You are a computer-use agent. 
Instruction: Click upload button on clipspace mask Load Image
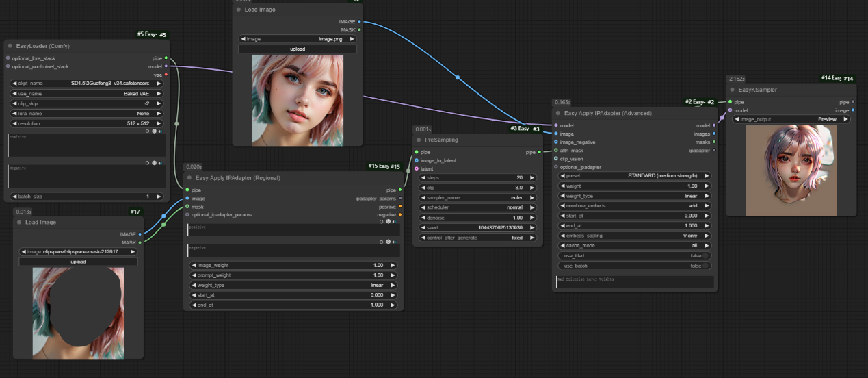[78, 262]
